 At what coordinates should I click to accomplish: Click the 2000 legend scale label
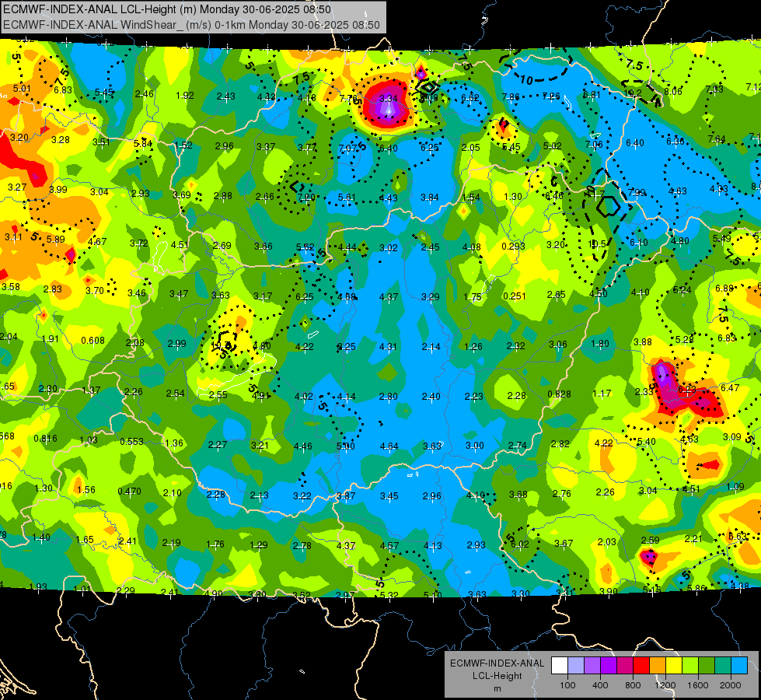pyautogui.click(x=731, y=685)
